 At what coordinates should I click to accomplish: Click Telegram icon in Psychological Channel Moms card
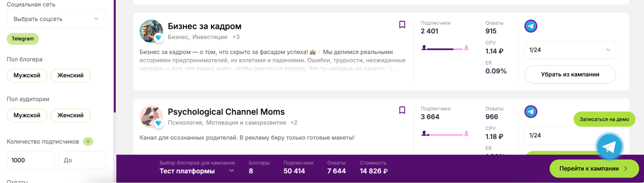531,112
